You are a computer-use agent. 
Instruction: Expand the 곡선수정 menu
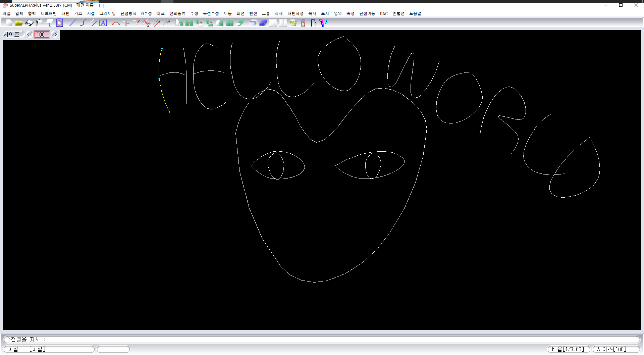[211, 13]
